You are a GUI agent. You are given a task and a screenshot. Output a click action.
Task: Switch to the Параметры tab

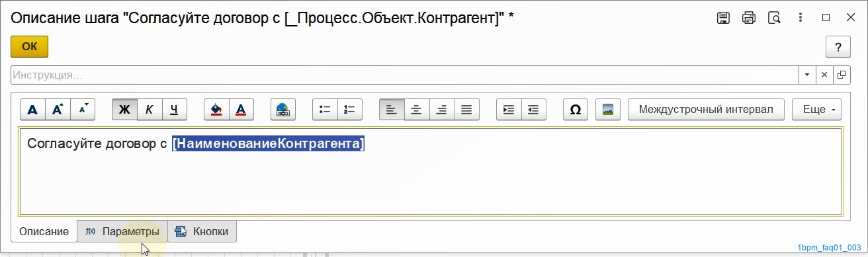point(122,232)
